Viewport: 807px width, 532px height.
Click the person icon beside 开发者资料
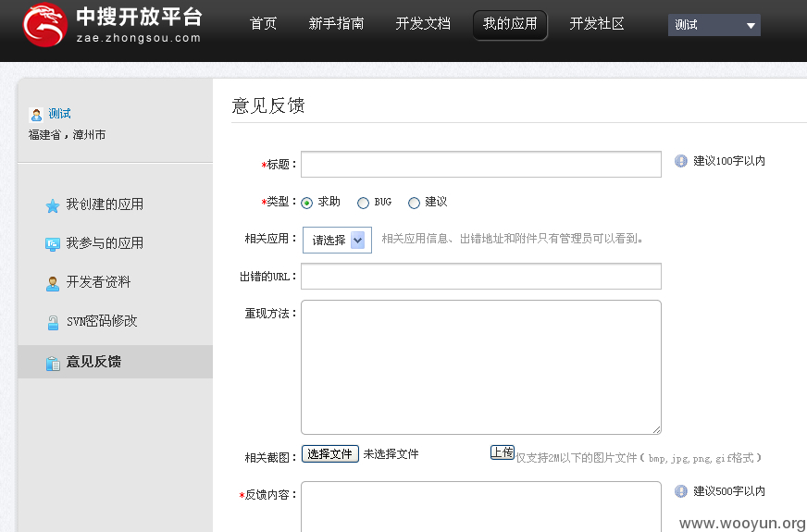coord(53,283)
